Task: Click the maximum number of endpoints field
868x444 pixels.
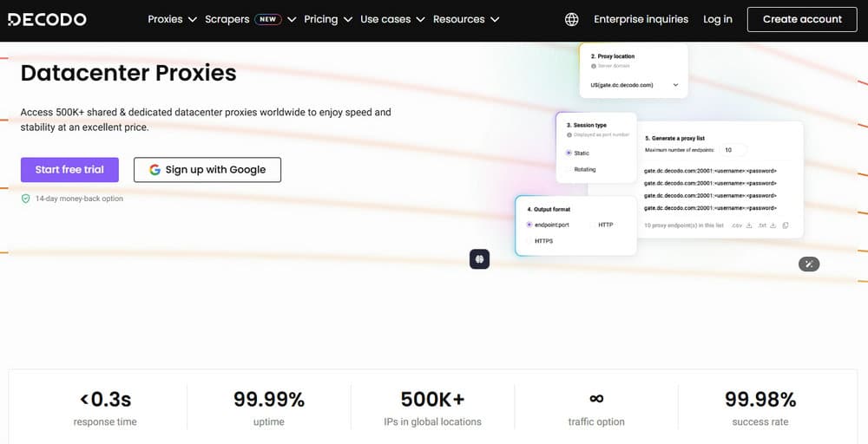Action: [x=733, y=150]
